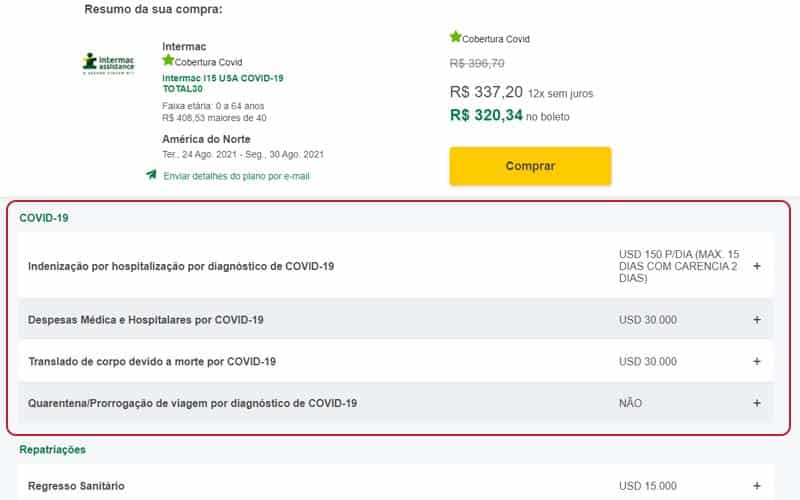Click the COVID-19 section heading
The width and height of the screenshot is (800, 500).
[x=44, y=218]
